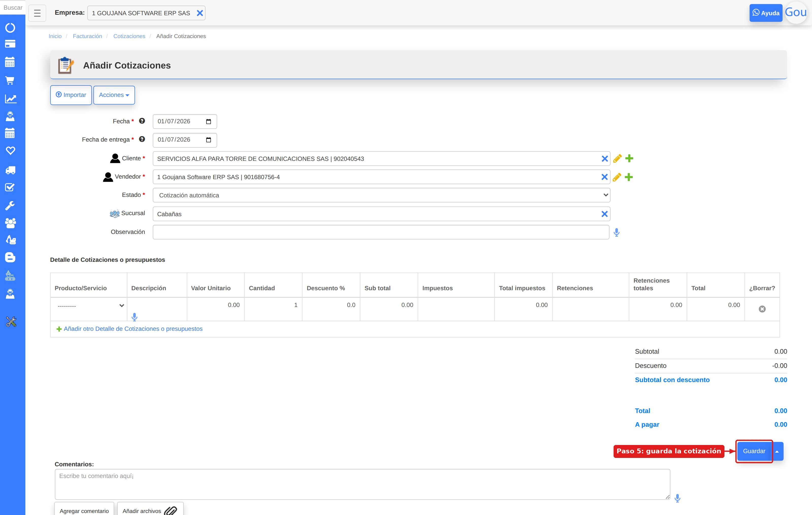Open the Fecha de entrega calendar picker
This screenshot has width=812, height=515.
tap(208, 140)
